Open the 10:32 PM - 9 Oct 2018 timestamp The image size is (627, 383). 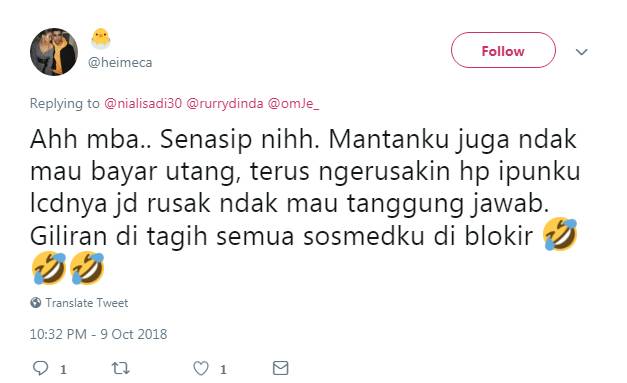pos(98,334)
